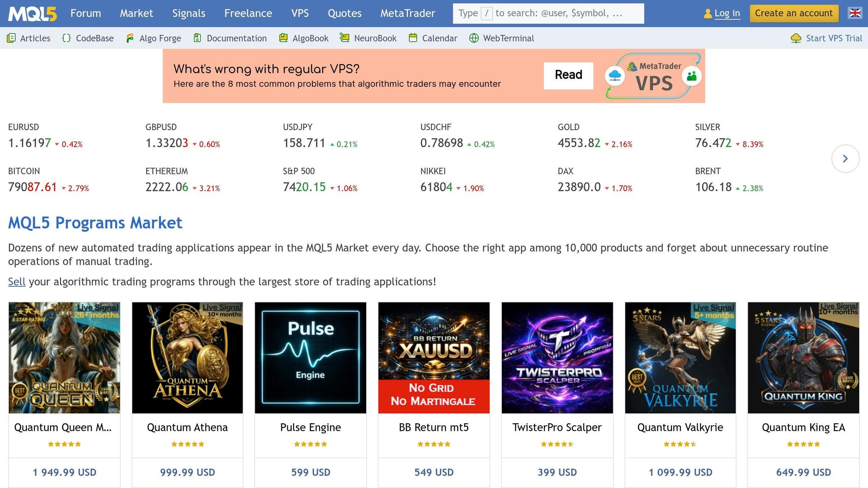Click the NeuroBook icon
Image resolution: width=868 pixels, height=488 pixels.
(x=344, y=38)
